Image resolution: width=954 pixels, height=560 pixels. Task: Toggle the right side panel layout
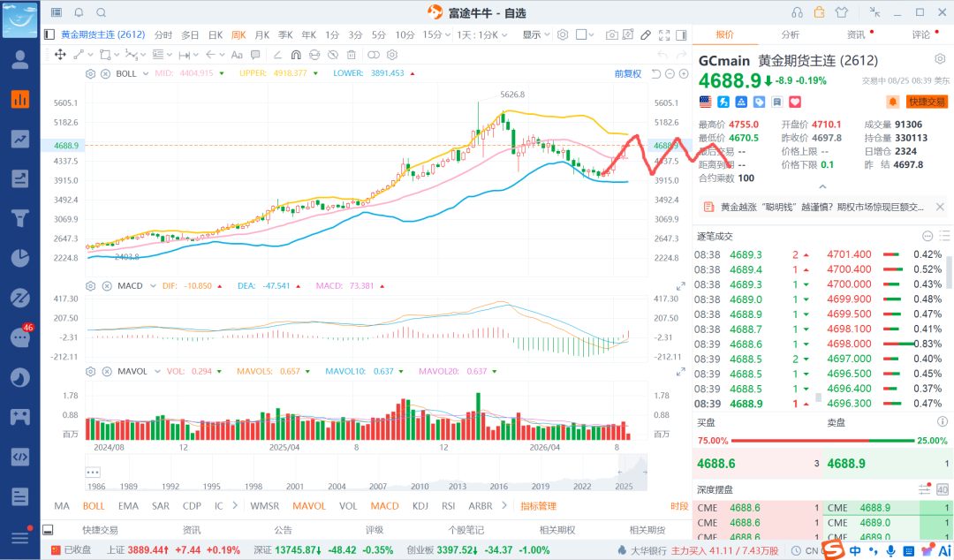point(681,34)
